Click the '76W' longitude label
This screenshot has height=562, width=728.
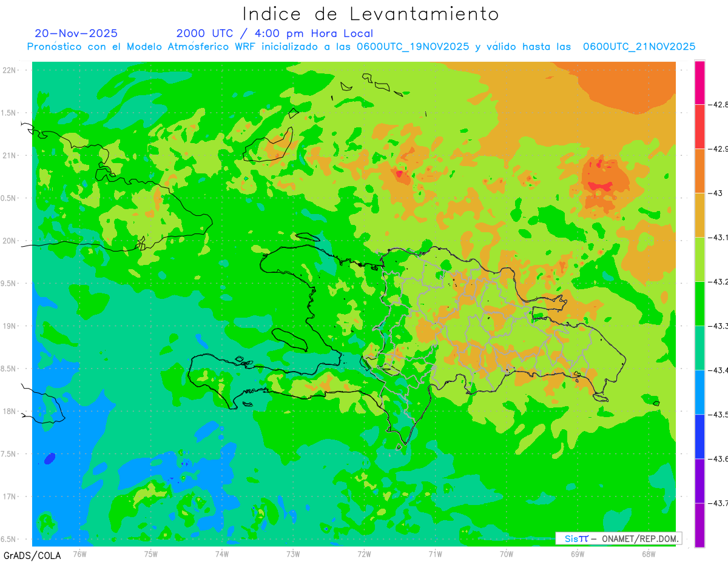[79, 554]
